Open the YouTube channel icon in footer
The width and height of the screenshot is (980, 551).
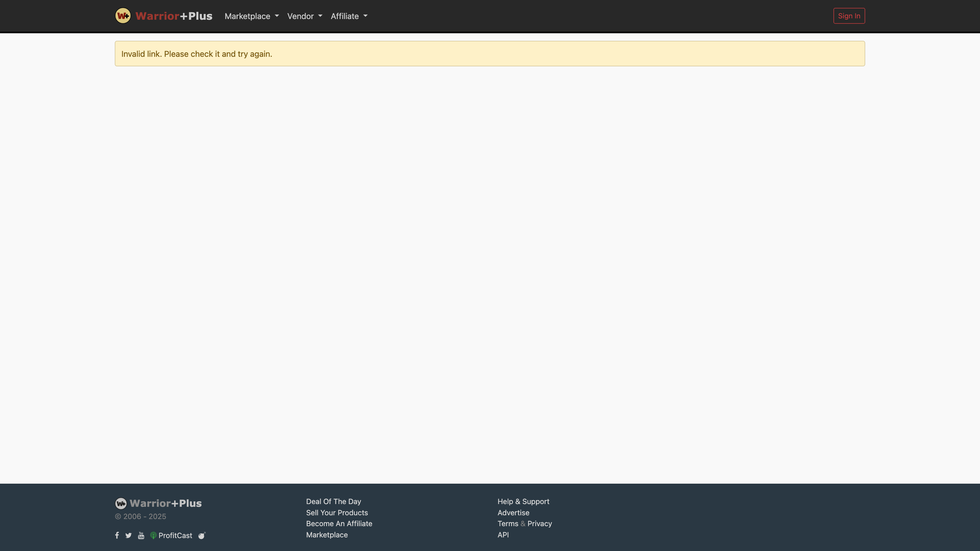click(141, 535)
